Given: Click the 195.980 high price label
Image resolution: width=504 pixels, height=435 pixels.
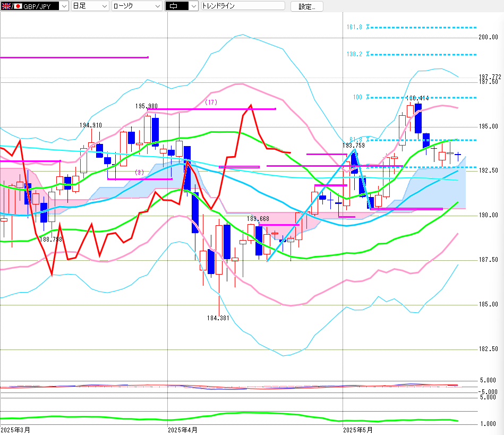Looking at the screenshot, I should (146, 106).
